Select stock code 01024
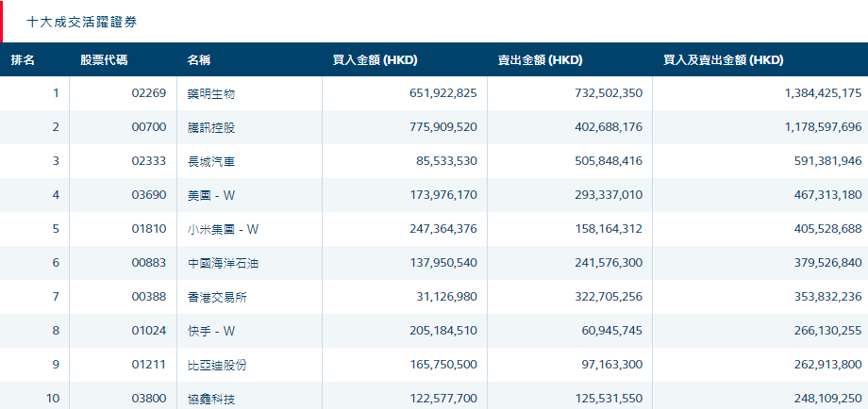This screenshot has width=868, height=409. (x=149, y=330)
